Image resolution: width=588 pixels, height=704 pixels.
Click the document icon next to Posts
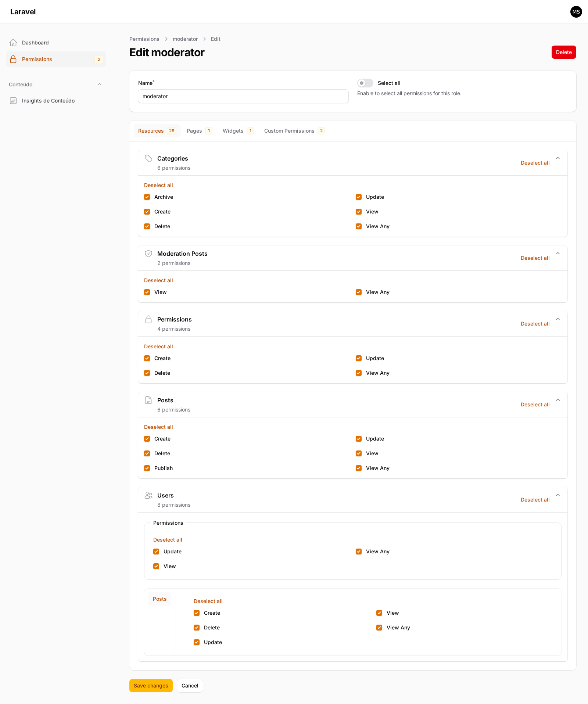tap(148, 400)
